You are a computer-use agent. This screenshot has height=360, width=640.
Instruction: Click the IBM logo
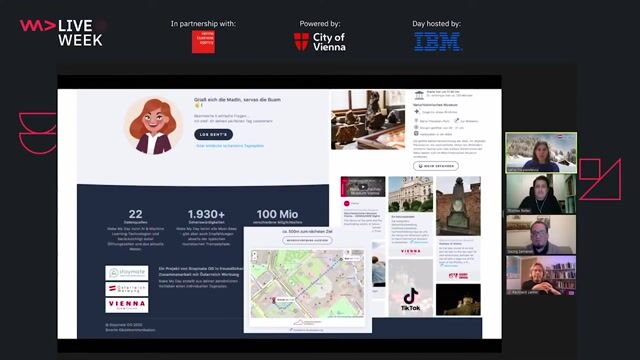pos(438,42)
